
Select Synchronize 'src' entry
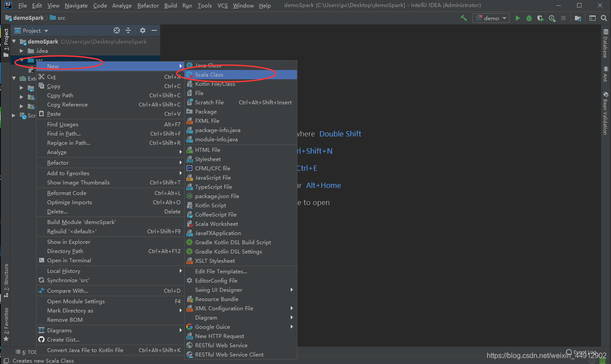(110, 280)
